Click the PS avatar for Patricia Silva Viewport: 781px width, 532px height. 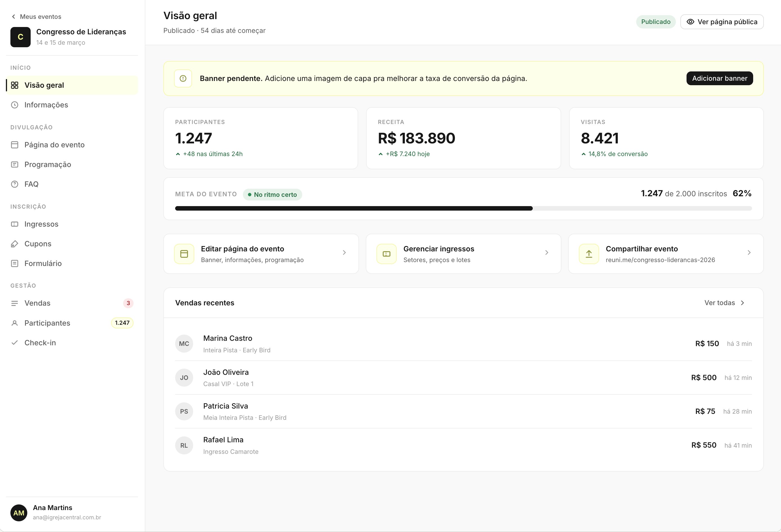(x=184, y=411)
